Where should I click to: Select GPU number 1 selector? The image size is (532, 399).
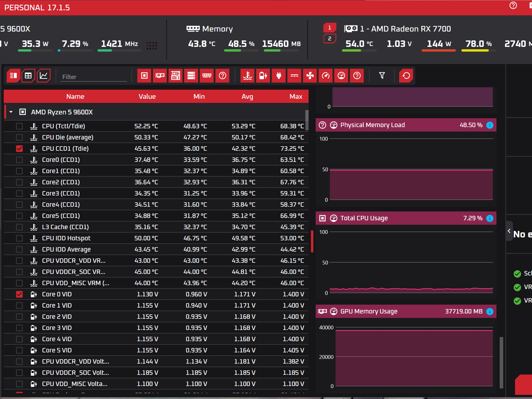pos(330,28)
